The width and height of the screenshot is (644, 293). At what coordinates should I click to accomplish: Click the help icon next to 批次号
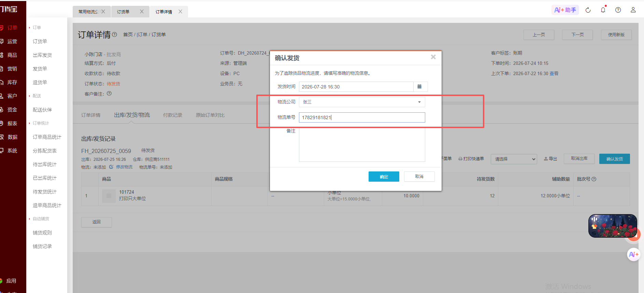pos(594,179)
